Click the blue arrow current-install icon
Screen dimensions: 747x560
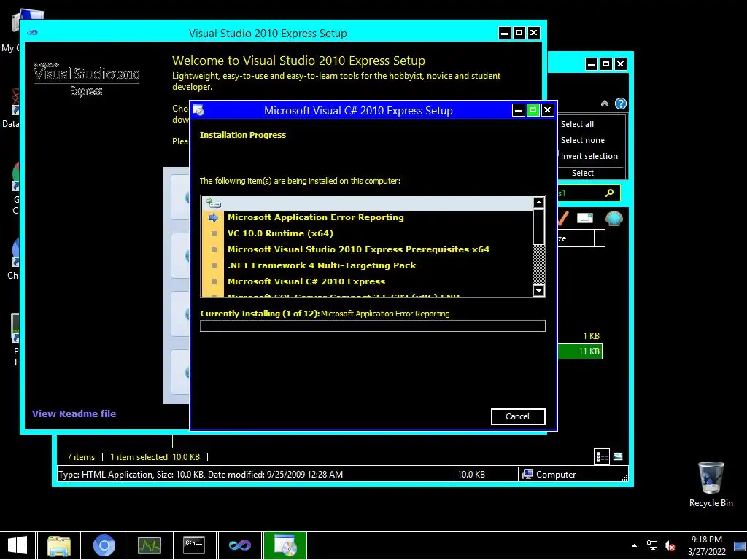click(x=213, y=217)
